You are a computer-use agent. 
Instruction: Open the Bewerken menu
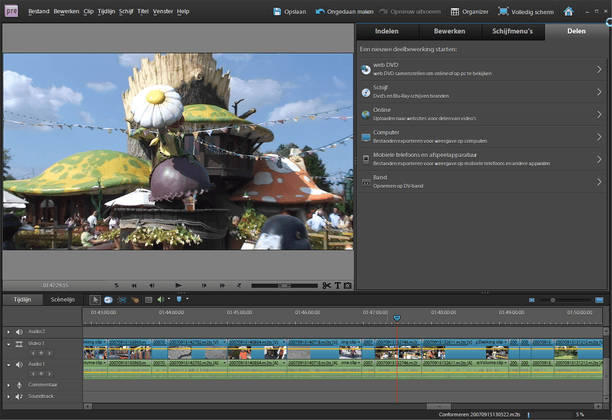pos(66,11)
